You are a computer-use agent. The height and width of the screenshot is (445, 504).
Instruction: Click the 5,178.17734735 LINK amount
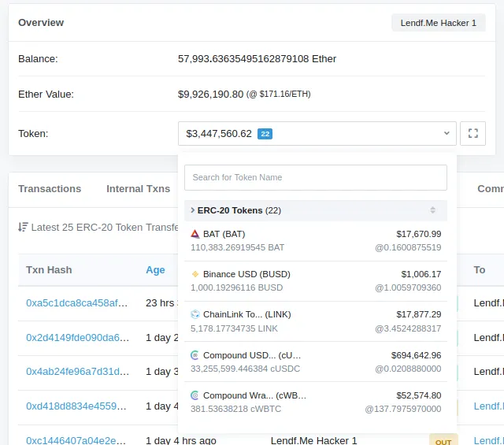234,328
